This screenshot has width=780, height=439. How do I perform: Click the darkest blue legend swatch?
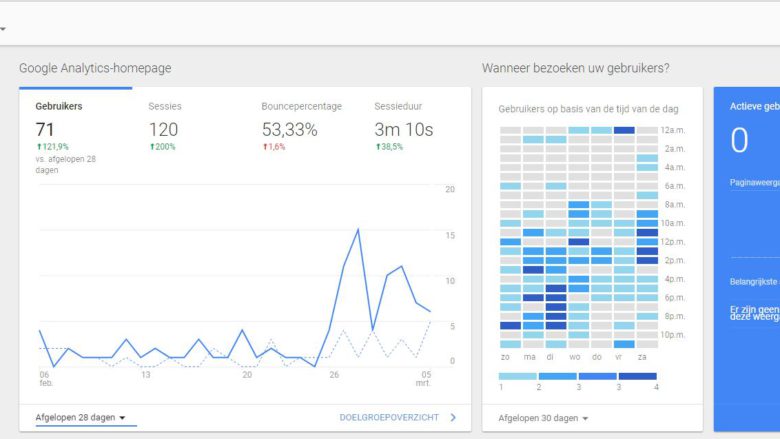tap(637, 376)
